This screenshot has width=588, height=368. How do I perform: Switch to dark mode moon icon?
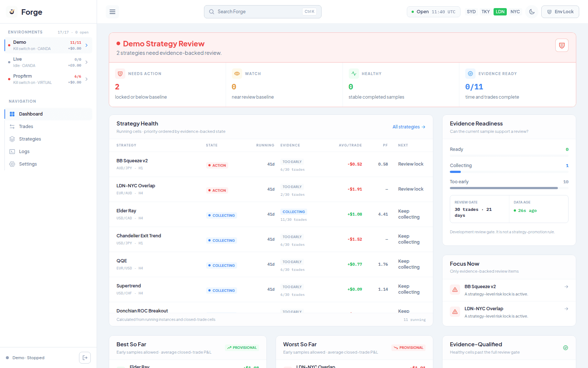pos(532,12)
